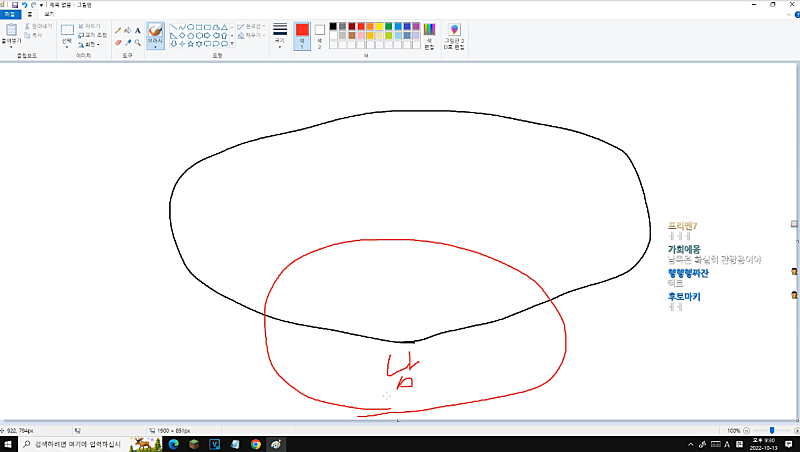Pick the five-point Star shape

(190, 44)
